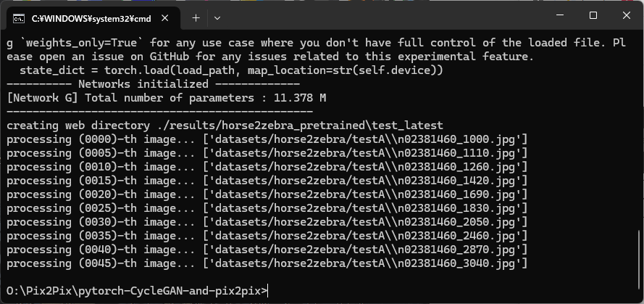Click the cmd icon in the tab
Screen dimensions: 644x304
[x=18, y=19]
